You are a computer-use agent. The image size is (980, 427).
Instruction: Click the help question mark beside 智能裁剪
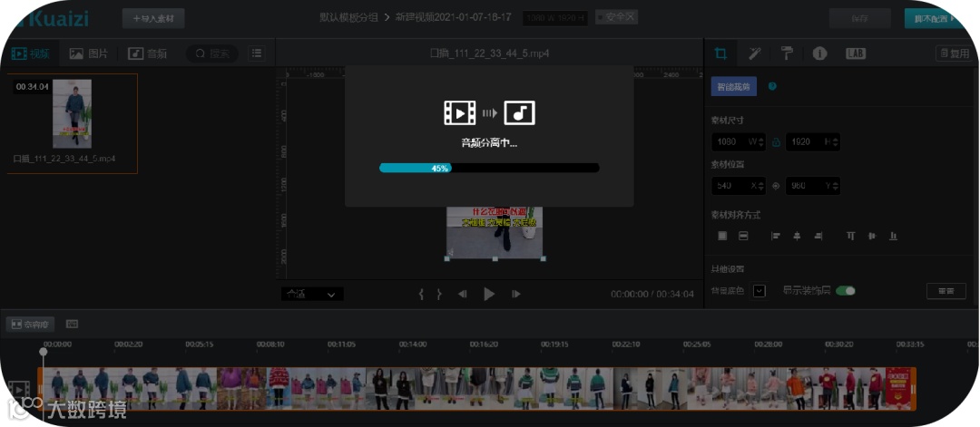[772, 86]
